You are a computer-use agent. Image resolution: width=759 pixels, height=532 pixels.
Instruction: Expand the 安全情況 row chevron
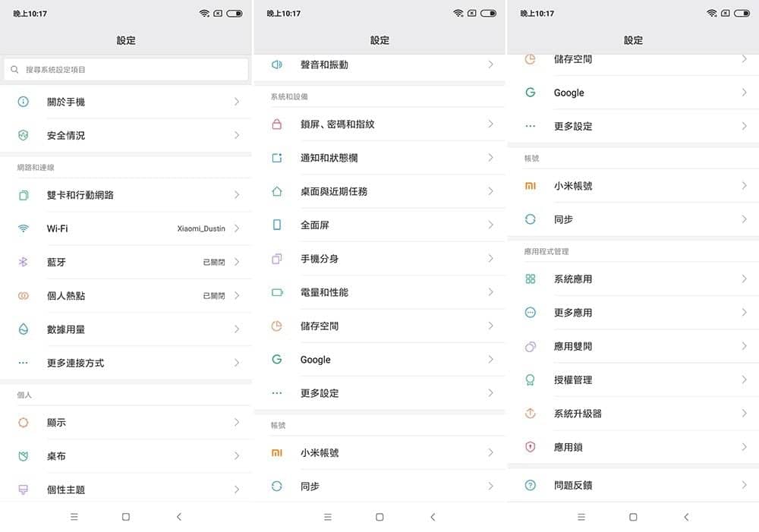pos(237,135)
